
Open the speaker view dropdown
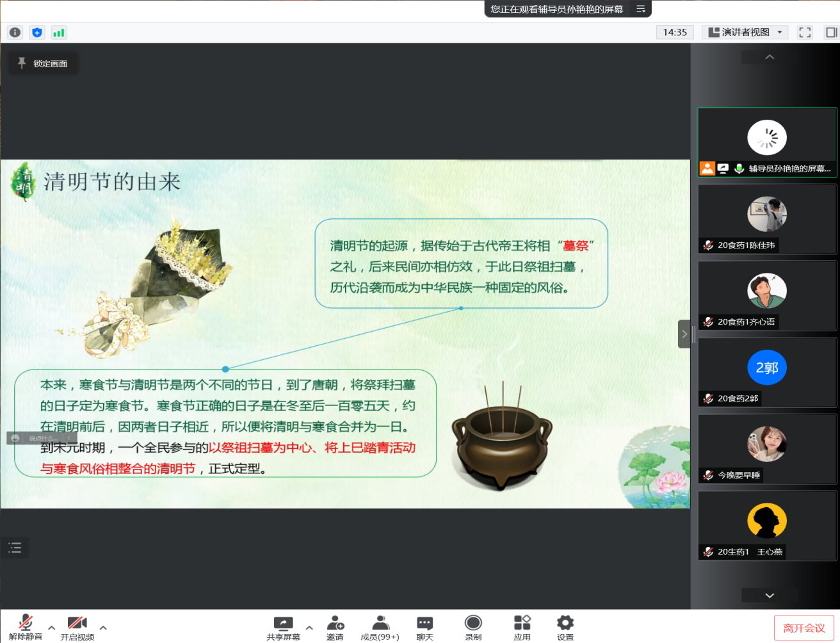tap(746, 33)
